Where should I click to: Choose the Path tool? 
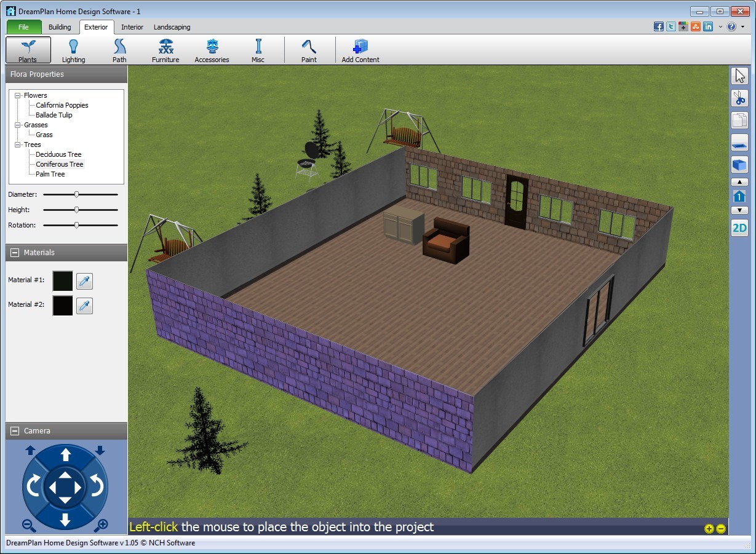[x=119, y=50]
